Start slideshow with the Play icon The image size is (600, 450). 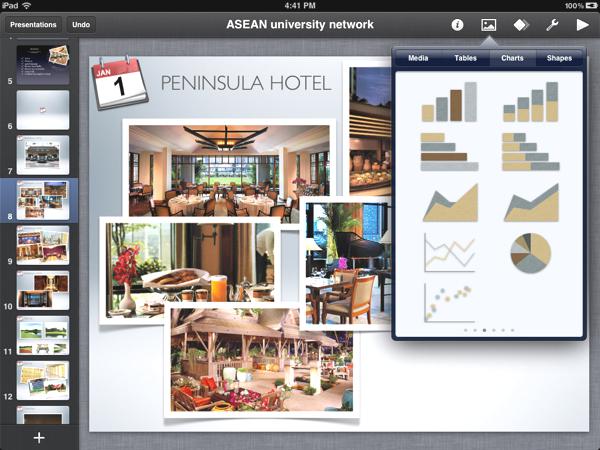[x=582, y=25]
